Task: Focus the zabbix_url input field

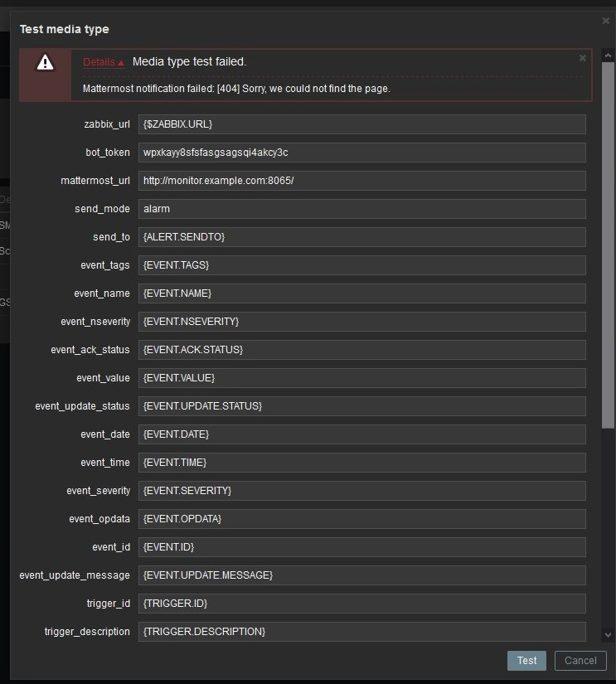Action: pyautogui.click(x=362, y=124)
